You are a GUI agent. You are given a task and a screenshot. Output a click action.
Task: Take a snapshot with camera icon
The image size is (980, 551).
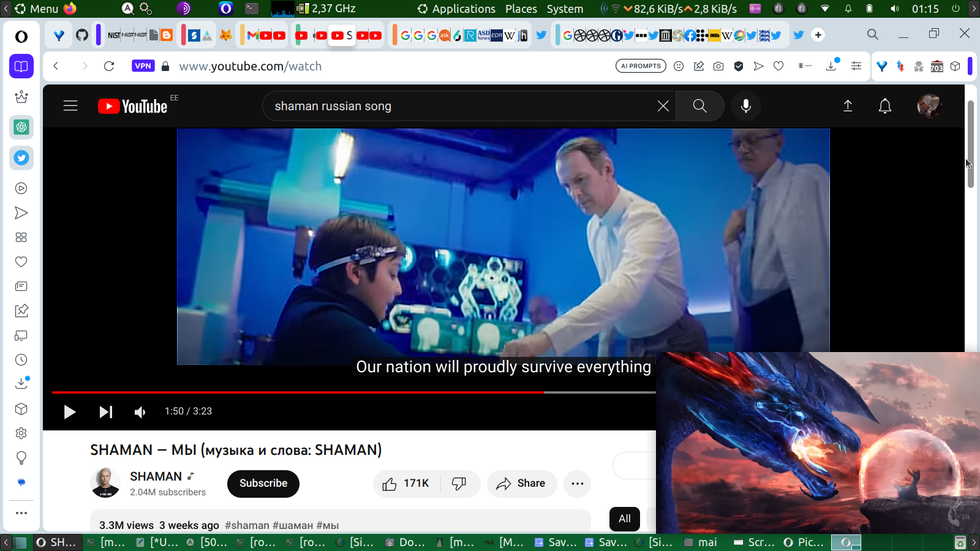pyautogui.click(x=718, y=66)
